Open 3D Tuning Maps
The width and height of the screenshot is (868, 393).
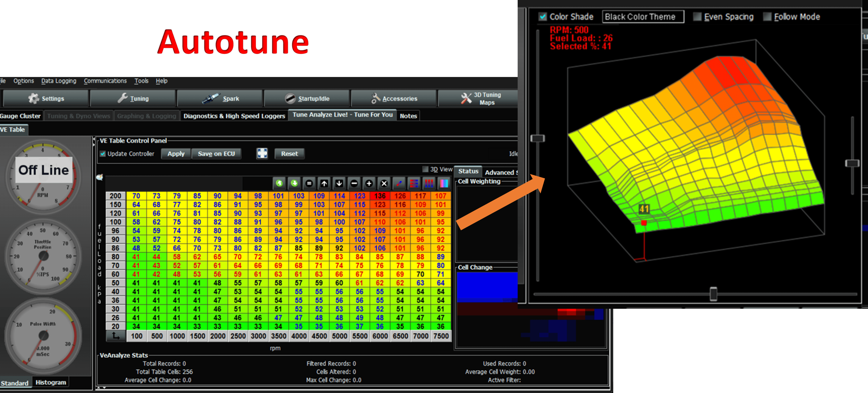478,99
